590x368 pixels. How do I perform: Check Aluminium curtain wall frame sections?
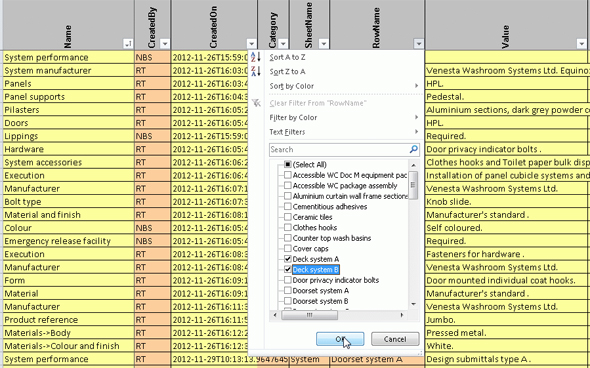[x=288, y=196]
